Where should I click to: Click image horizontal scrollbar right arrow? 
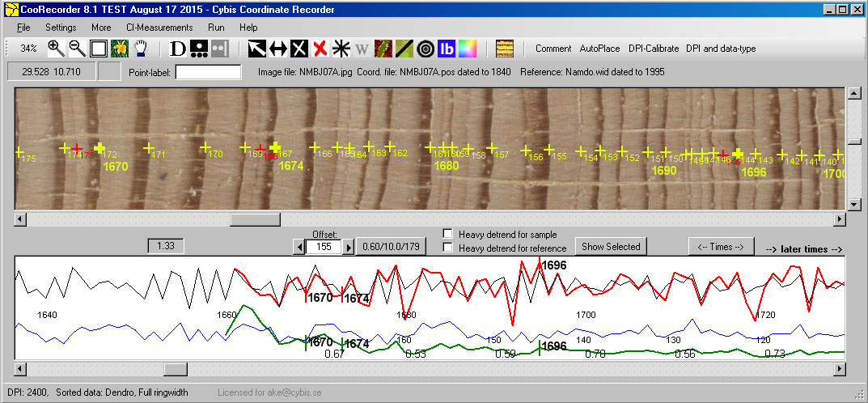point(839,219)
